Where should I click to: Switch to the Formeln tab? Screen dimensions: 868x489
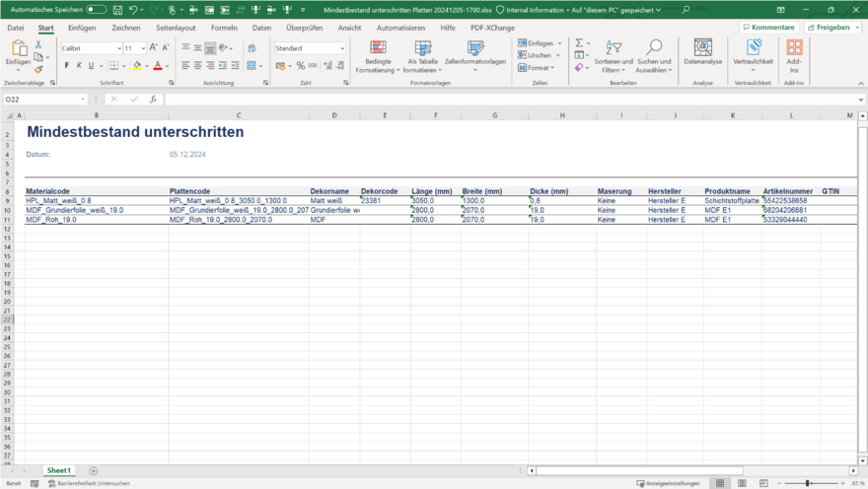224,28
